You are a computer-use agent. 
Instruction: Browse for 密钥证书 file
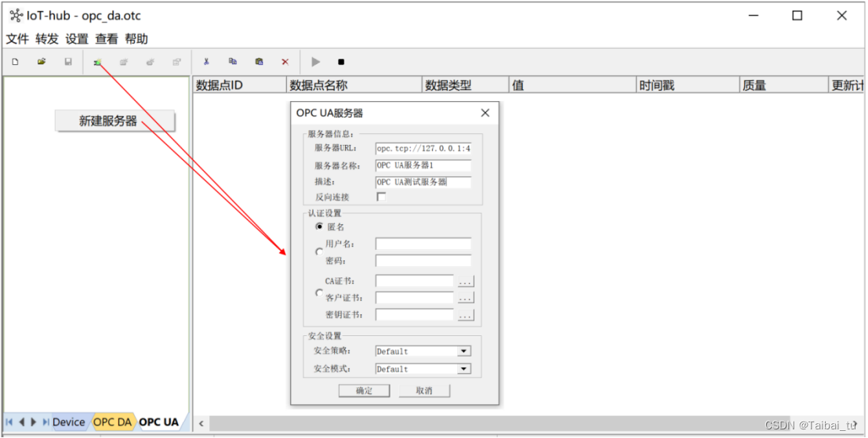click(466, 315)
